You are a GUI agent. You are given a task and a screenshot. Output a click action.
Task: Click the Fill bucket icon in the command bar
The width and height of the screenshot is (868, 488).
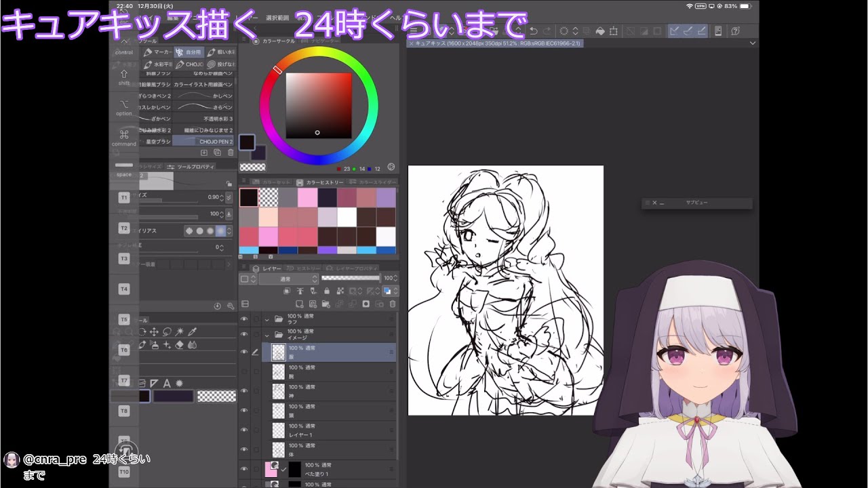click(600, 31)
